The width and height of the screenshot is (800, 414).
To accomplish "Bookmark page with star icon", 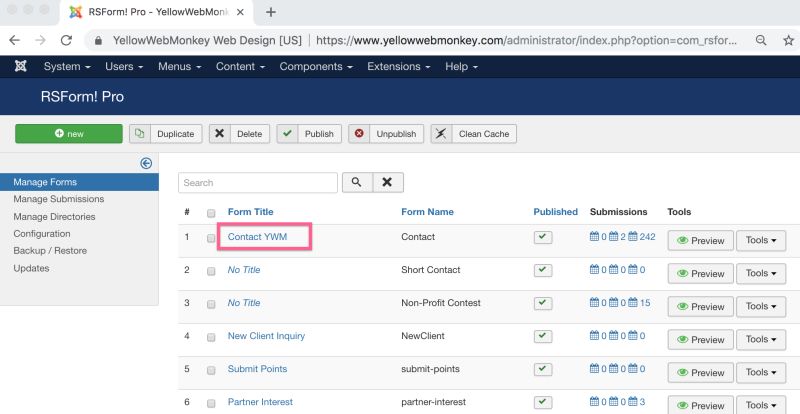I will click(788, 40).
